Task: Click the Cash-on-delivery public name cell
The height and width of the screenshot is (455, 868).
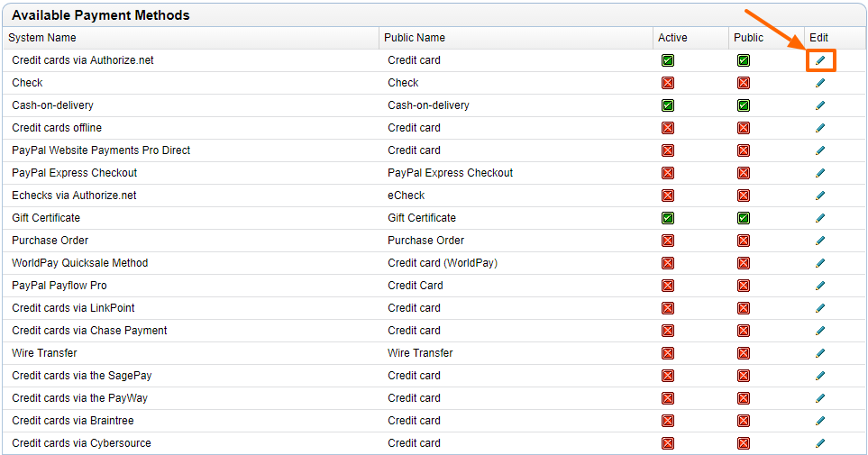Action: click(x=428, y=105)
